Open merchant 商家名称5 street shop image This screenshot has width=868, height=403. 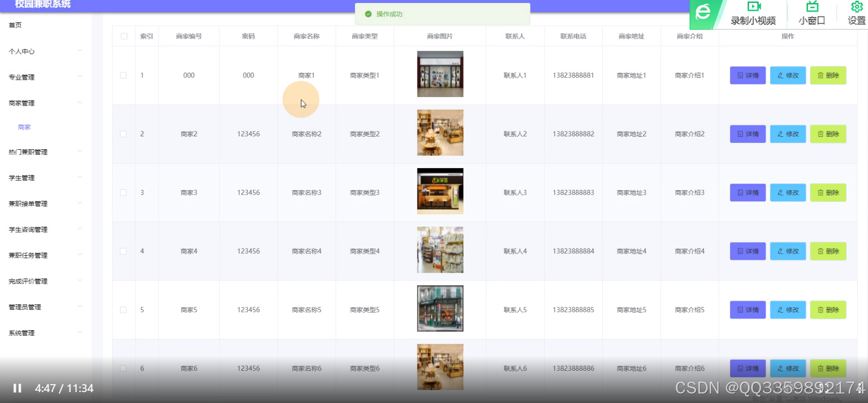pyautogui.click(x=440, y=308)
